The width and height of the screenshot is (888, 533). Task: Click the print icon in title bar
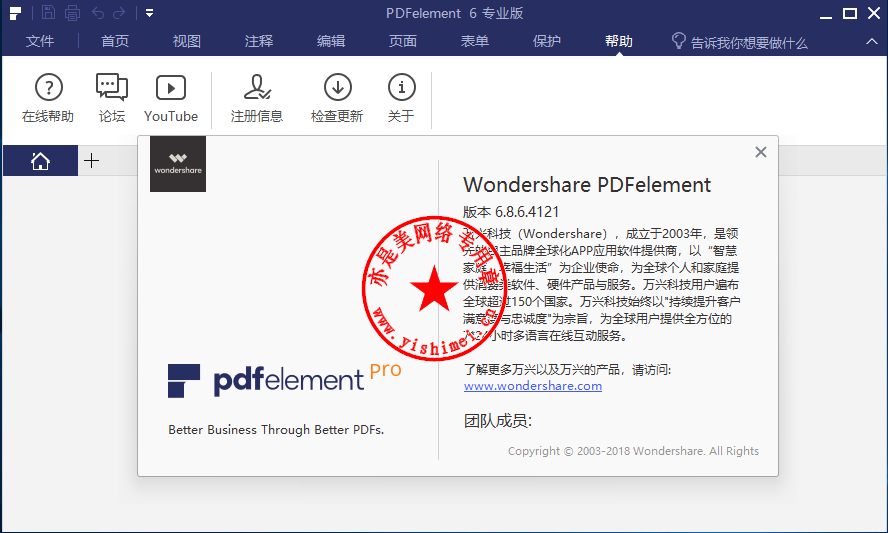coord(72,12)
